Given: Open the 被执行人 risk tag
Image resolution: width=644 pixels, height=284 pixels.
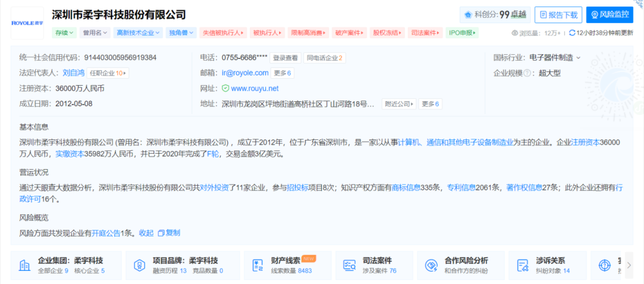Looking at the screenshot, I should point(267,33).
